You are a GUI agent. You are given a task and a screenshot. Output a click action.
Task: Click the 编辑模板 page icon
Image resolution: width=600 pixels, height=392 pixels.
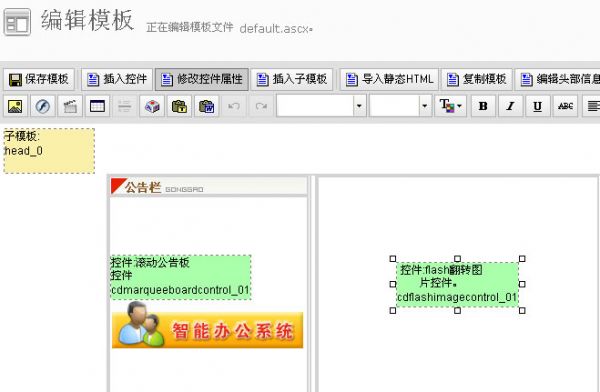(17, 22)
